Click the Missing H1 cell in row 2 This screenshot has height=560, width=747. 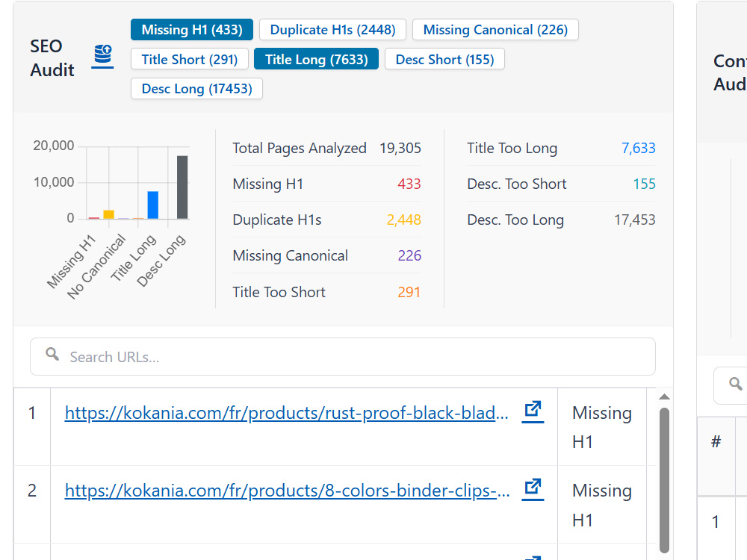point(602,505)
